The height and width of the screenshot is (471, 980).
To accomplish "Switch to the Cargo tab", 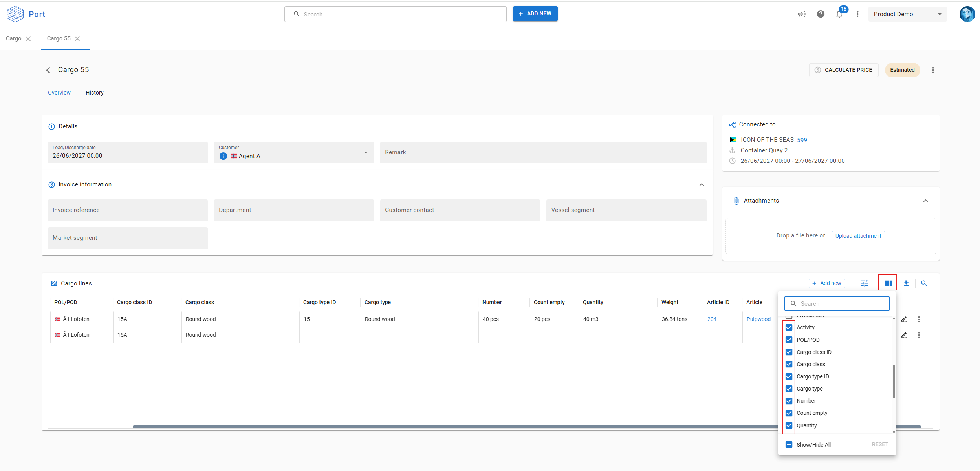I will pyautogui.click(x=14, y=38).
